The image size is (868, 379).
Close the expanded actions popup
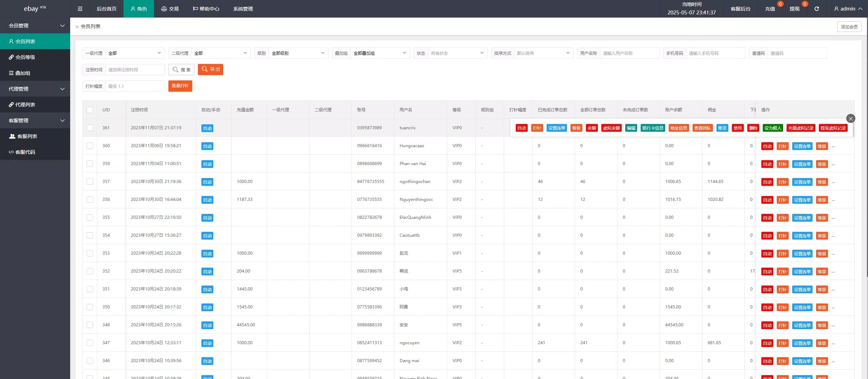pos(850,118)
